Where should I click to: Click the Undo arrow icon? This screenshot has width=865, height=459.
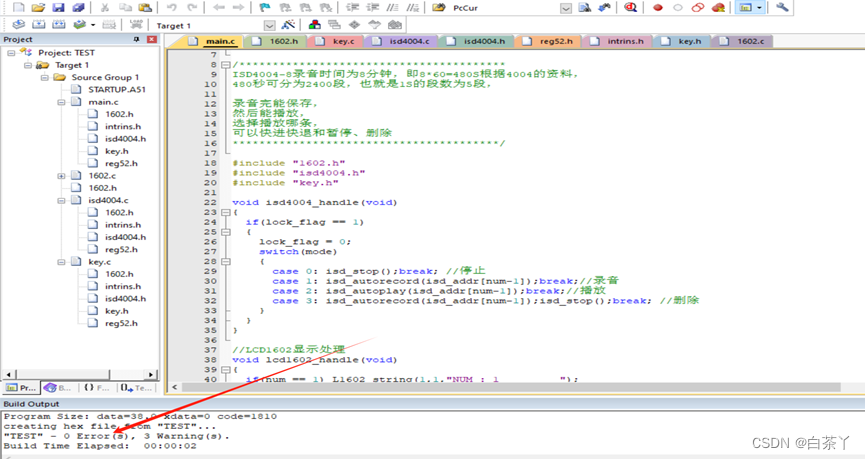172,7
